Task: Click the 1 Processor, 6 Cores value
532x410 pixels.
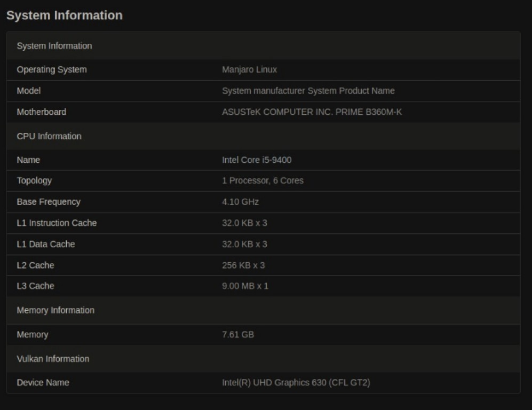Action: pos(263,180)
